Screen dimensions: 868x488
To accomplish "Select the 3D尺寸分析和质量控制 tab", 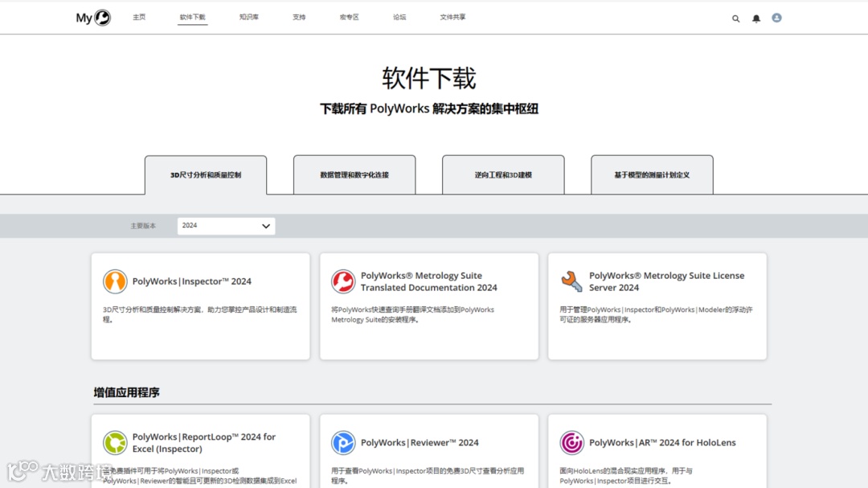I will (206, 175).
